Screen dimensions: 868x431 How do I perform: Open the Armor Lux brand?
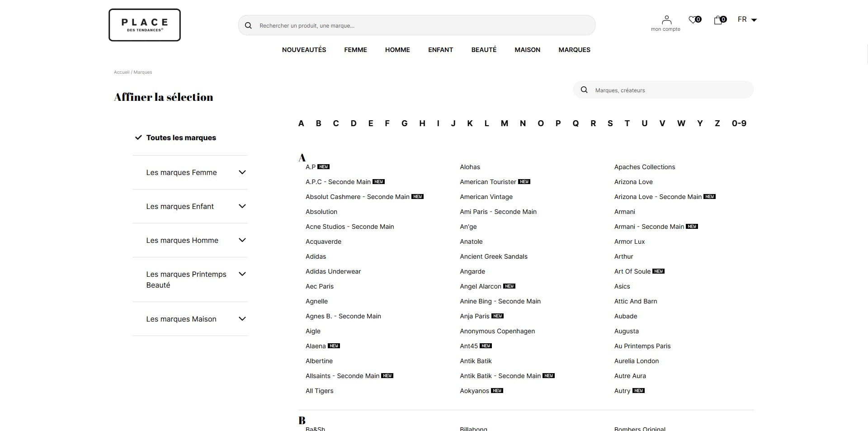point(629,242)
